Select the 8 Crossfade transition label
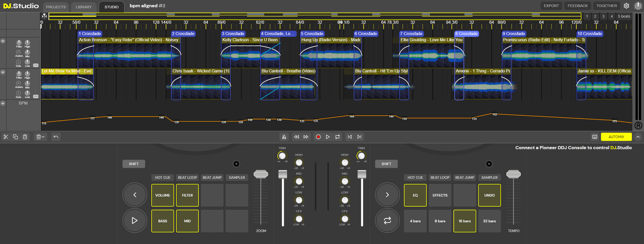This screenshot has height=244, width=644. click(x=467, y=34)
